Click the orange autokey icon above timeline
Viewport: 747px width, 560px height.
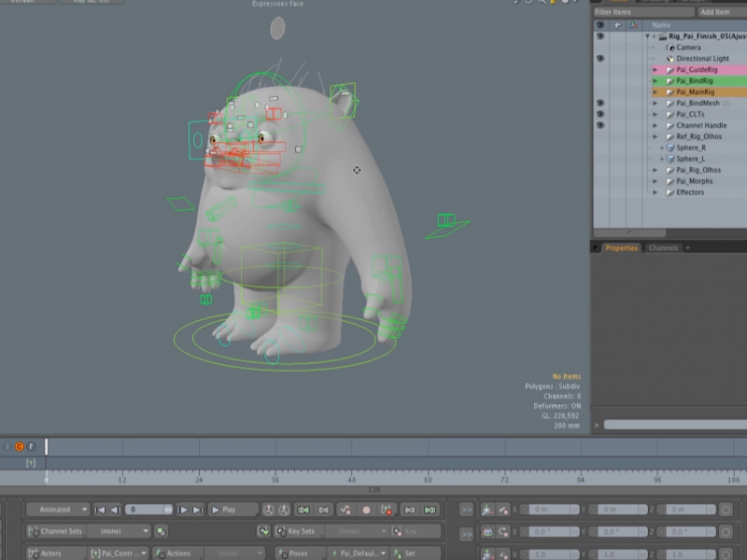[19, 447]
